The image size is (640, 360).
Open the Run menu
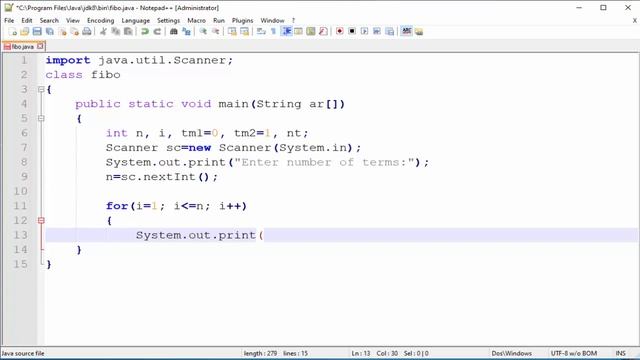(219, 20)
